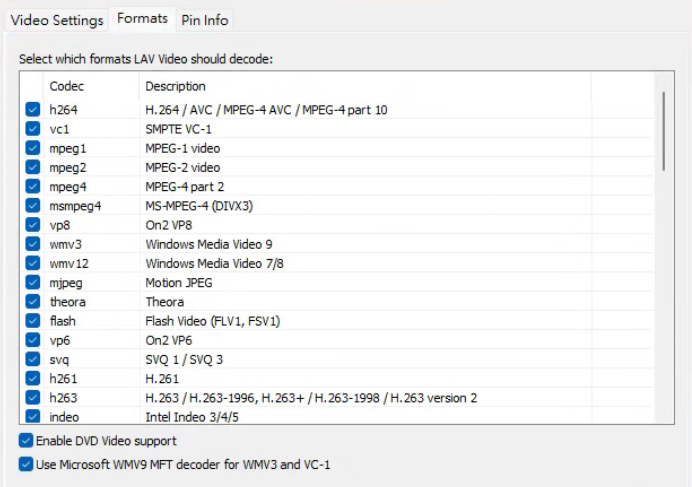Uncheck the msmpeg4 DIVX3 checkbox
Viewport: 692px width, 487px height.
coord(33,206)
